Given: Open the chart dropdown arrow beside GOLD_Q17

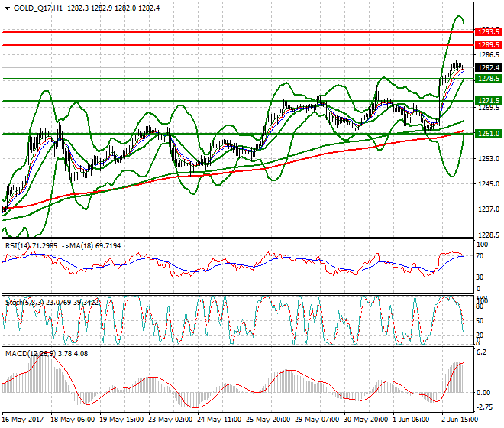Looking at the screenshot, I should click(x=8, y=8).
